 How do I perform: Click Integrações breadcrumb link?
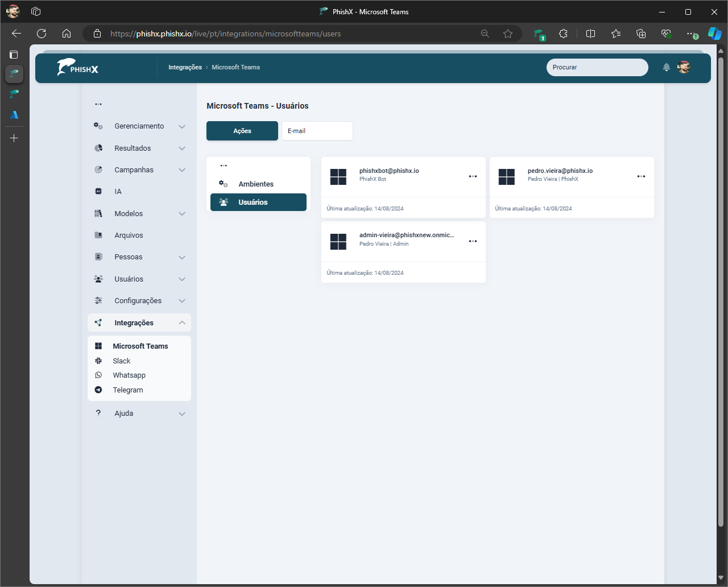point(185,67)
